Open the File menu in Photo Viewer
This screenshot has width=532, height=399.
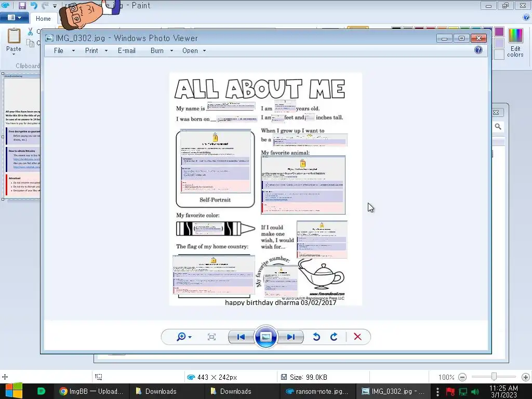(x=59, y=50)
